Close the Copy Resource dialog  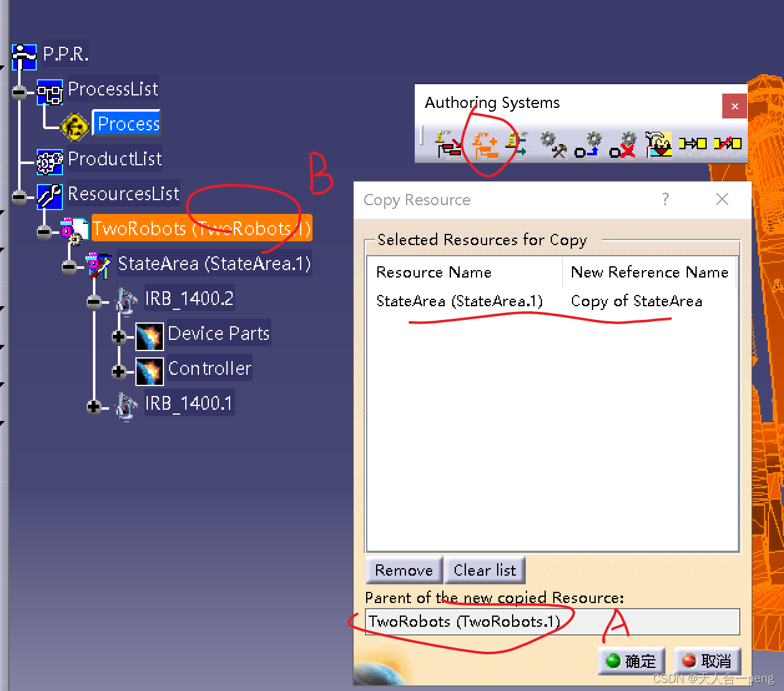point(722,199)
